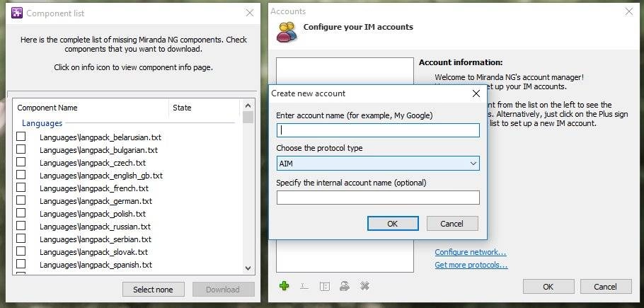The width and height of the screenshot is (644, 308).
Task: Select Languages\langpack_spanish.txt row text
Action: tap(96, 265)
